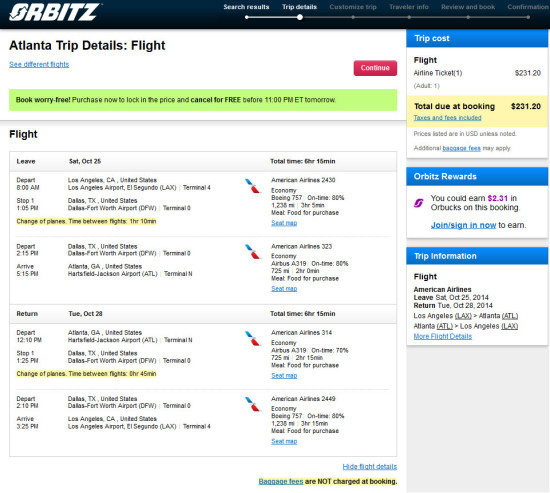The width and height of the screenshot is (550, 493).
Task: Click American Airlines logo for flight 323
Action: tap(253, 252)
